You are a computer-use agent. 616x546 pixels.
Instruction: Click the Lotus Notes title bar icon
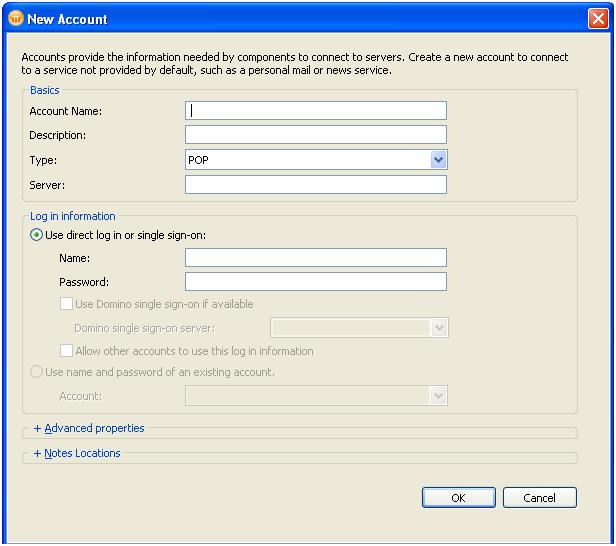click(x=16, y=18)
